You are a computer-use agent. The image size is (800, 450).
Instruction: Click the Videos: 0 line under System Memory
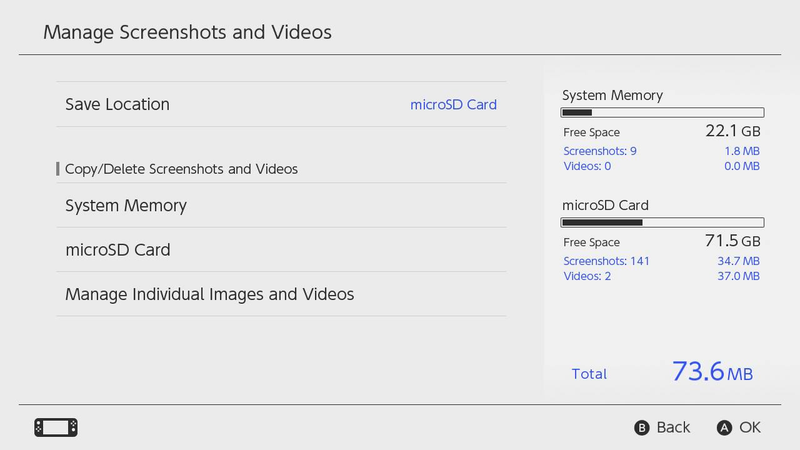tap(661, 166)
